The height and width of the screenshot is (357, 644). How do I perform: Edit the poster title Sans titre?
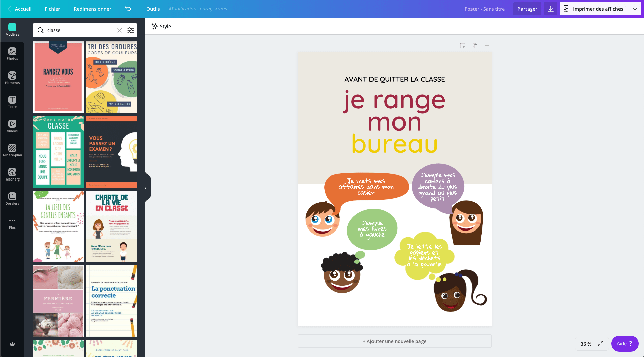point(485,9)
